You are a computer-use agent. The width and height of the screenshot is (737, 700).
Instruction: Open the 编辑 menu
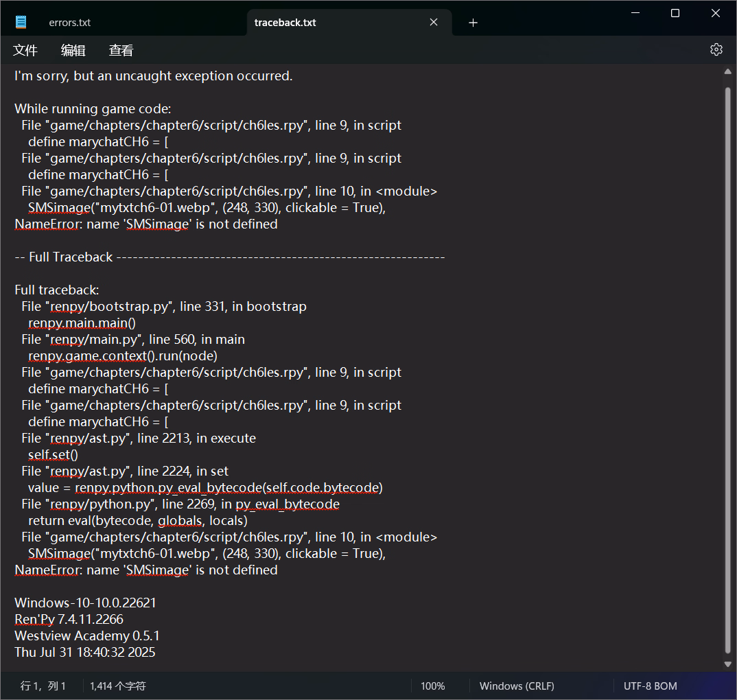[73, 50]
